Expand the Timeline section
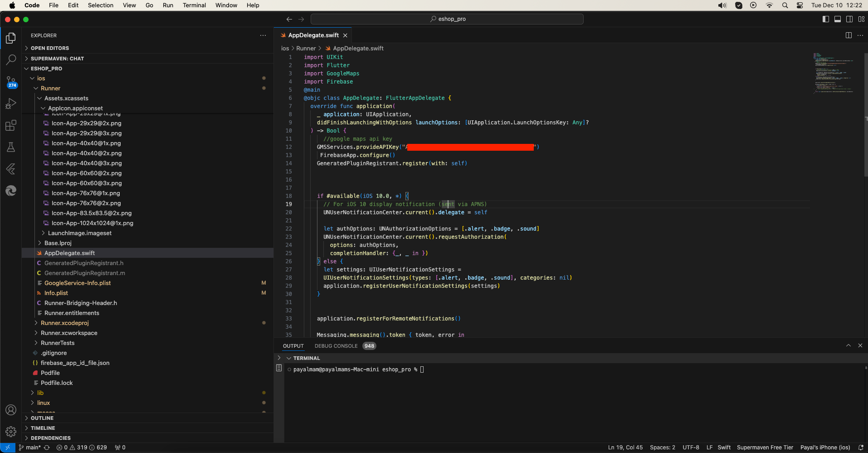 [148, 428]
